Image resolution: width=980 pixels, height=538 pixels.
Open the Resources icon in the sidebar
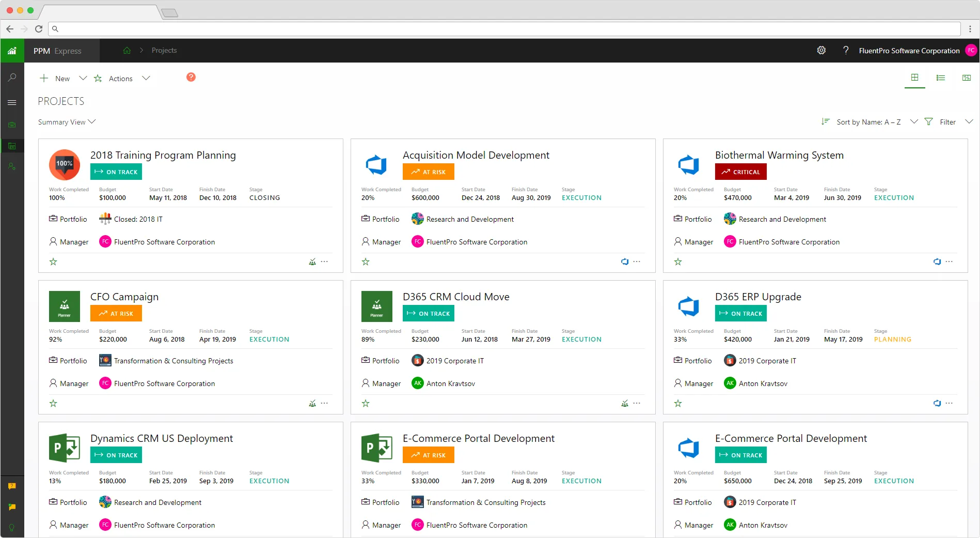[x=12, y=166]
